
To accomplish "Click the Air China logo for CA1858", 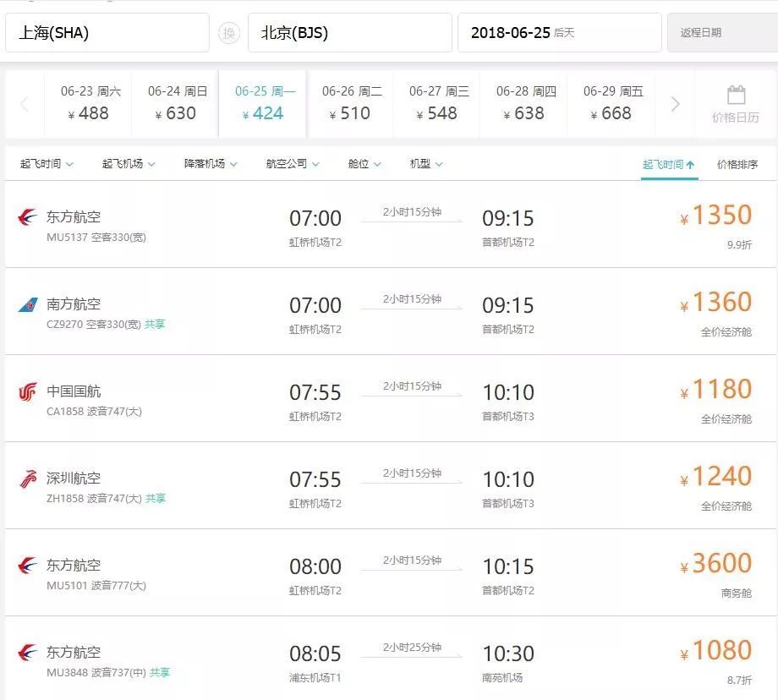I will click(28, 391).
